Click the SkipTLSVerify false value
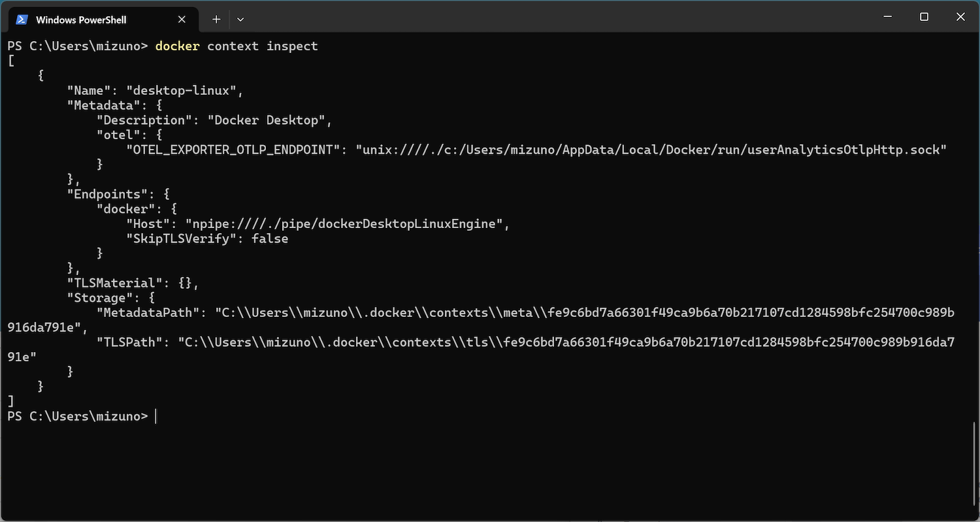The height and width of the screenshot is (522, 980). (x=270, y=238)
